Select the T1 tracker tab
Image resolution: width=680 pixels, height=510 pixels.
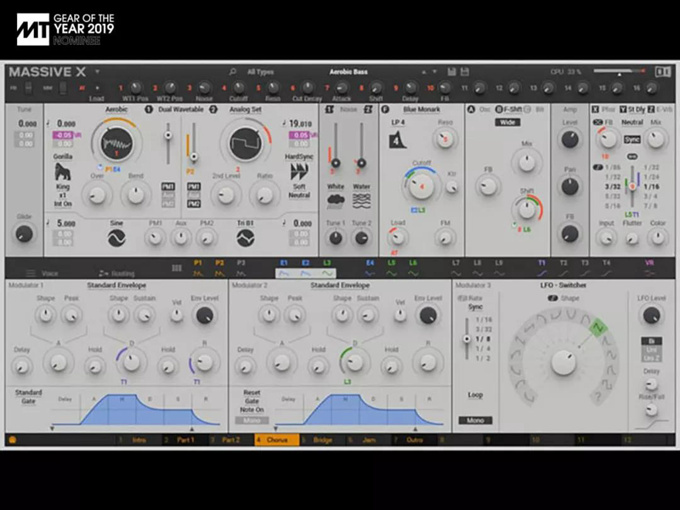pos(542,268)
